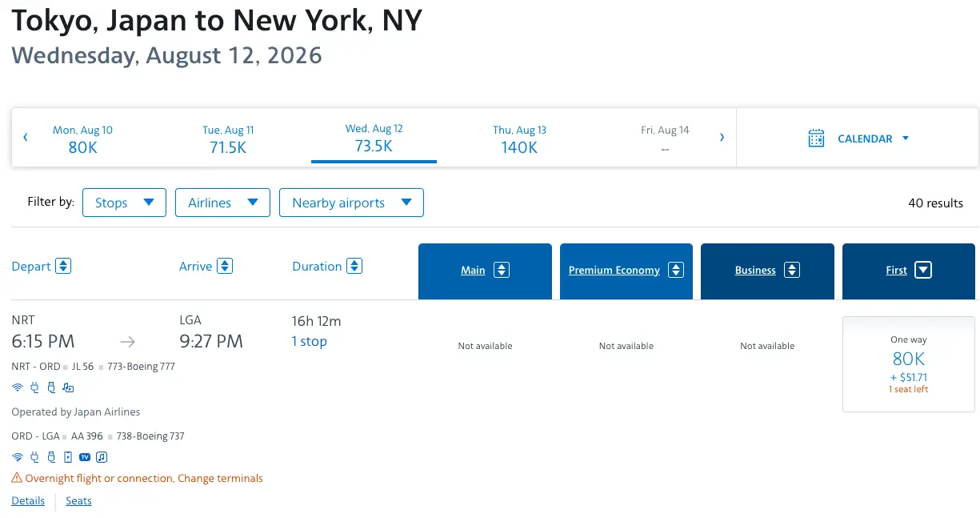Open the flight Details link
This screenshot has height=518, width=980.
coord(28,500)
